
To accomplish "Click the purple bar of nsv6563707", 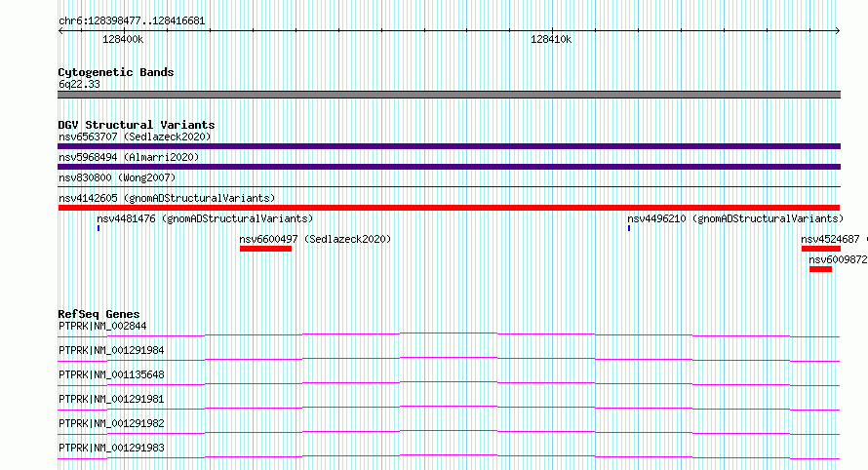I will point(449,146).
